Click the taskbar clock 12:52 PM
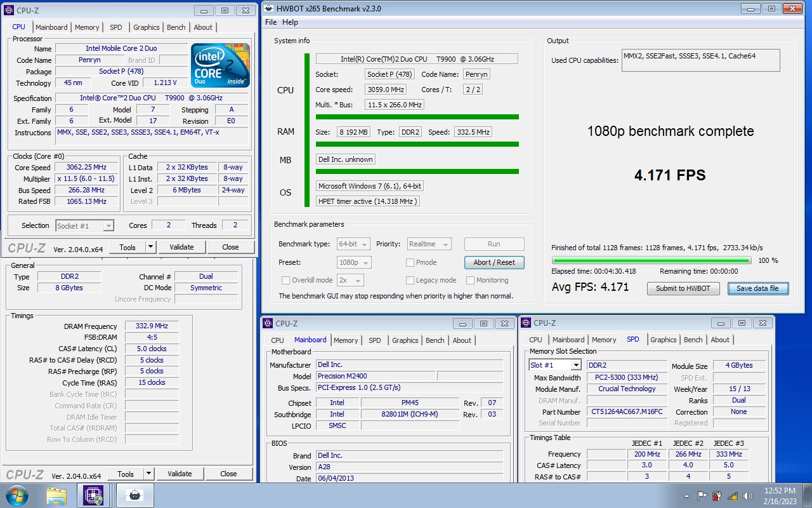The image size is (812, 508). (x=780, y=490)
